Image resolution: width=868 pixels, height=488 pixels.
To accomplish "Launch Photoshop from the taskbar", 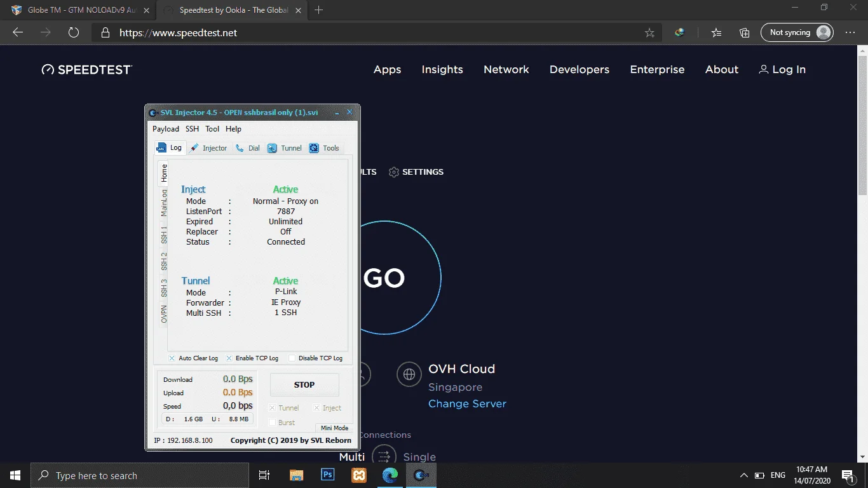I will pos(328,475).
